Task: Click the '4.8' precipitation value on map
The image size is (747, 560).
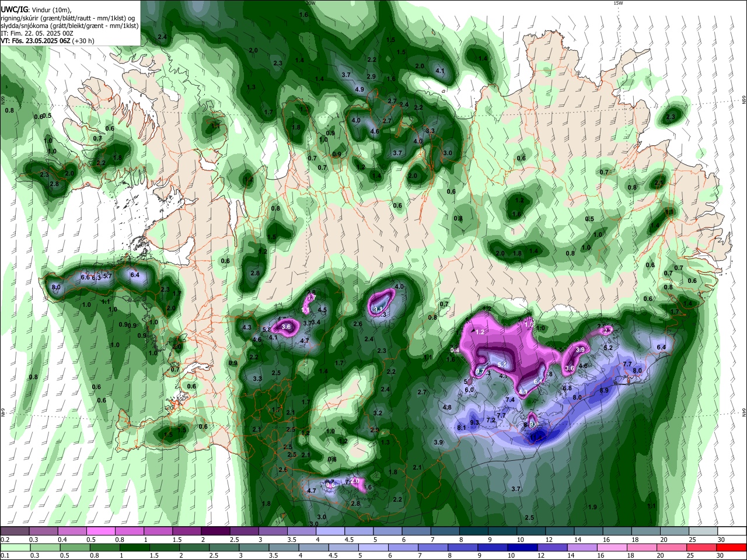Action: click(x=447, y=407)
